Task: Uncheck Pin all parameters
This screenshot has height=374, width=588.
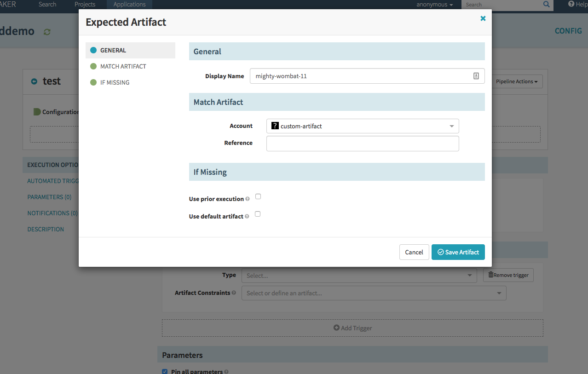Action: point(164,371)
